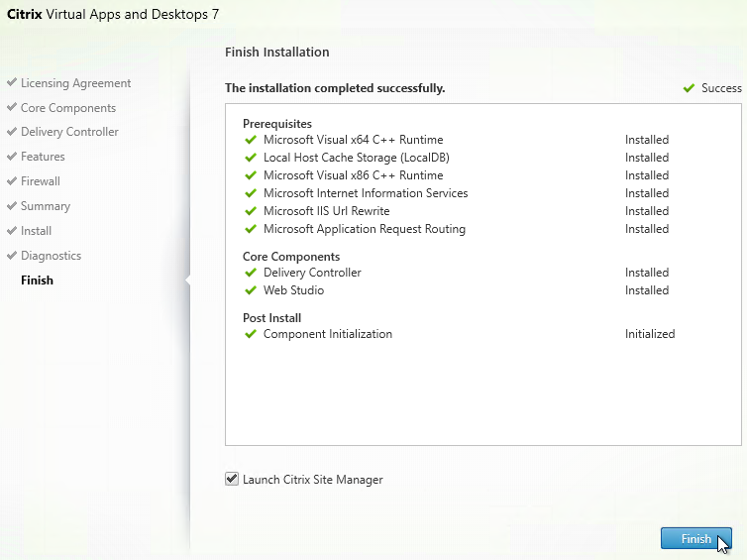Click the Diagnostics step in sidebar
This screenshot has height=560, width=747.
(51, 256)
